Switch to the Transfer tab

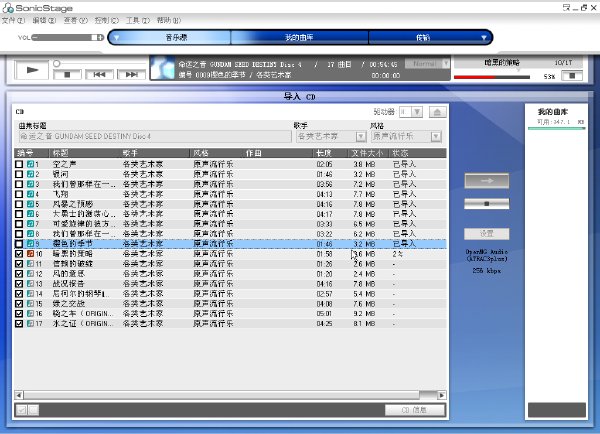pos(423,38)
